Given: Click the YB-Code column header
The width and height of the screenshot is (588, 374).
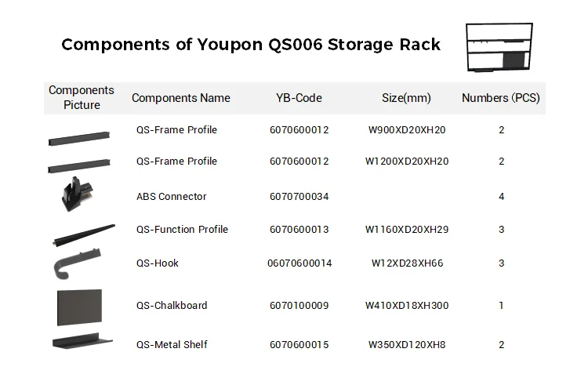Looking at the screenshot, I should pyautogui.click(x=299, y=98).
